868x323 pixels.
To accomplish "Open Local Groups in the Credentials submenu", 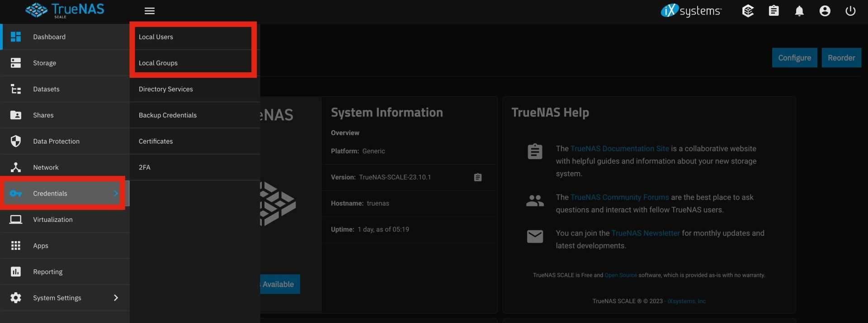I will [x=195, y=63].
